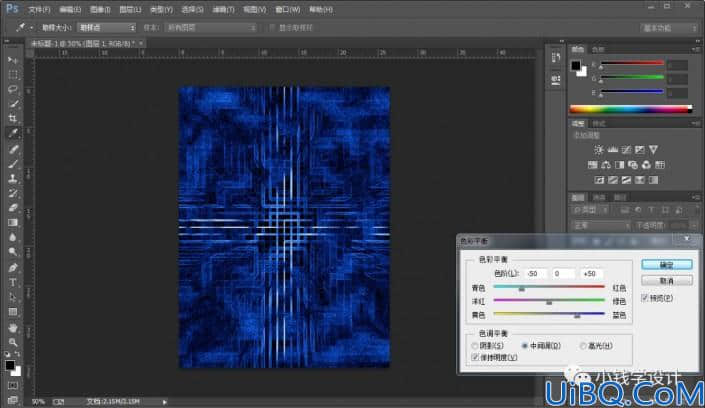Select the Brush tool
The width and height of the screenshot is (705, 408).
coord(13,164)
